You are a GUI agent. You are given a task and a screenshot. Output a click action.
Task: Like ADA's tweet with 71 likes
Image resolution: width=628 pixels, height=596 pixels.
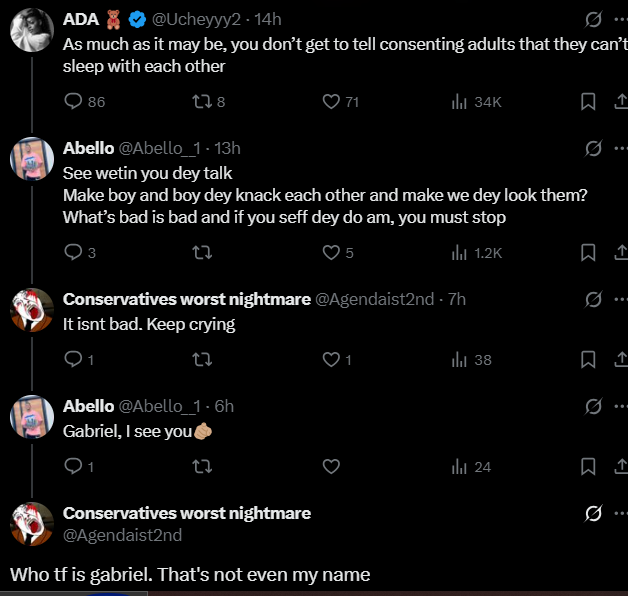332,101
